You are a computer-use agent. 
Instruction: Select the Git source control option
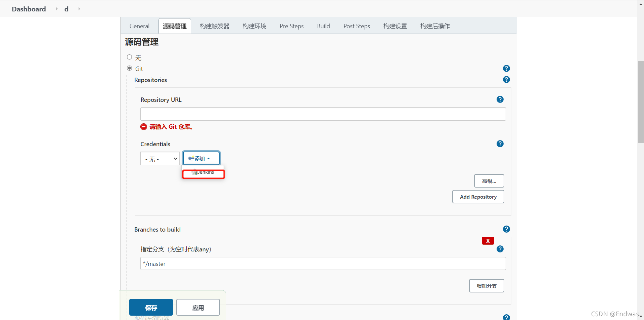(129, 68)
